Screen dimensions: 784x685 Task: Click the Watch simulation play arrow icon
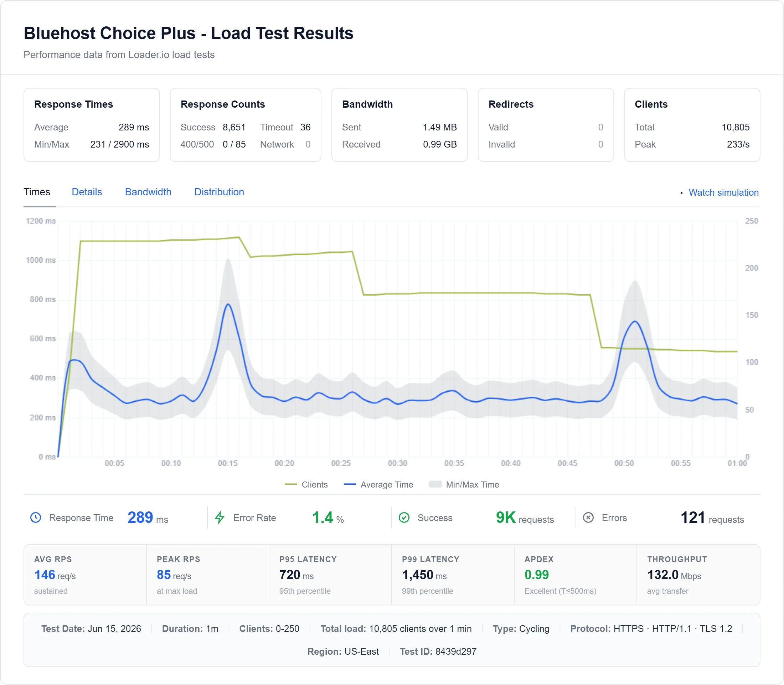click(682, 193)
